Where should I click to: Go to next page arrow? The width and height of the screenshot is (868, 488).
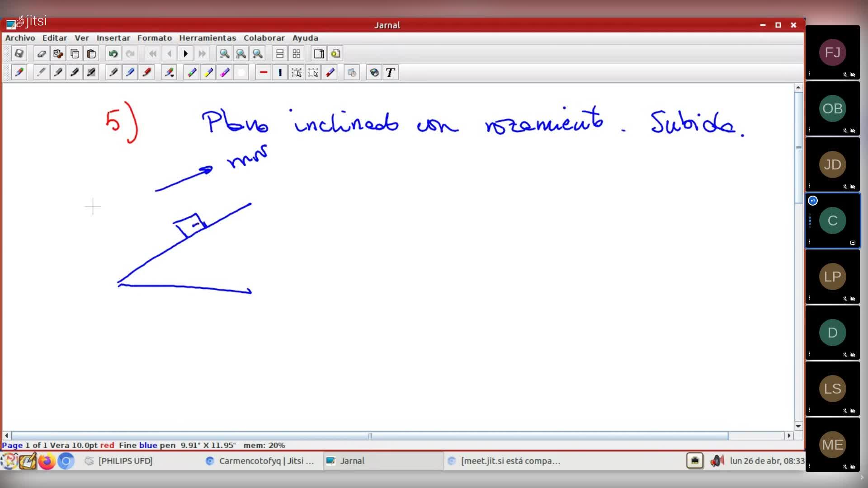(x=185, y=54)
